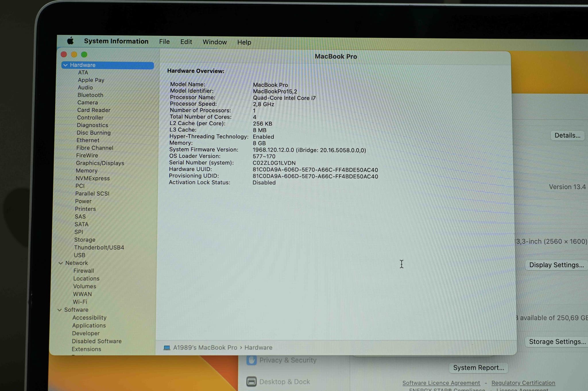The height and width of the screenshot is (391, 588).
Task: Select Locations under Network
Action: click(x=86, y=279)
